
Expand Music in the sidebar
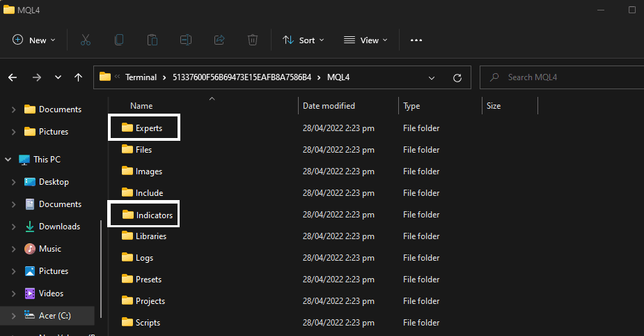pos(13,249)
